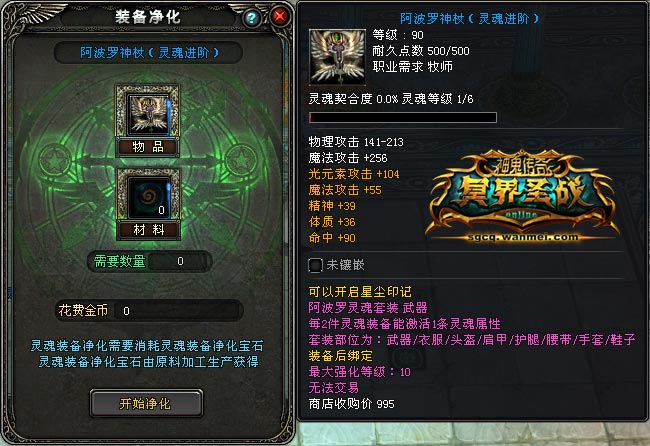The image size is (650, 446).
Task: Click the 阿波罗灵魂套装 武器 set text
Action: point(368,308)
